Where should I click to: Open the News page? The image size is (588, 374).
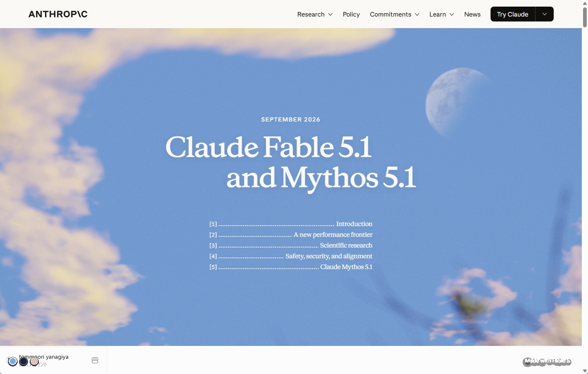[x=472, y=14]
